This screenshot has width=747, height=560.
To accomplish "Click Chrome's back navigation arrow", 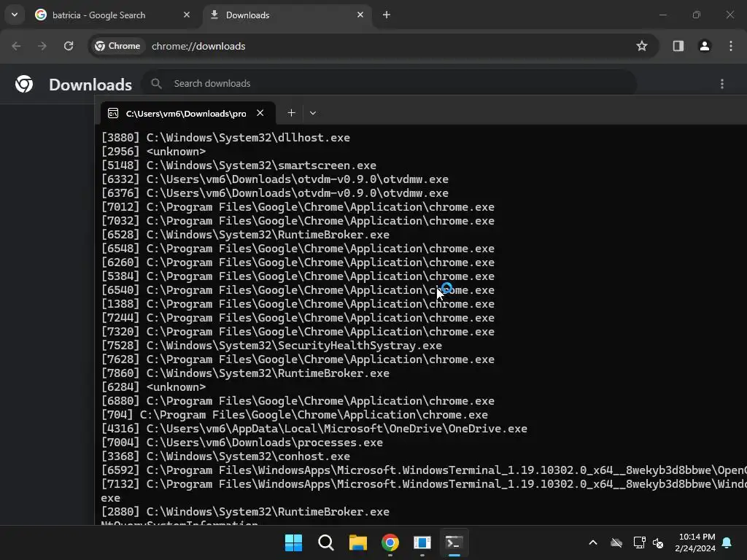I will tap(16, 46).
